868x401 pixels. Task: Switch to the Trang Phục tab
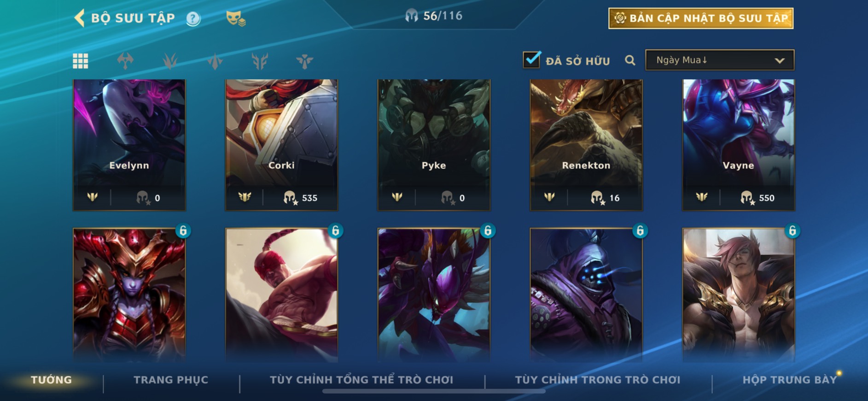coord(171,380)
